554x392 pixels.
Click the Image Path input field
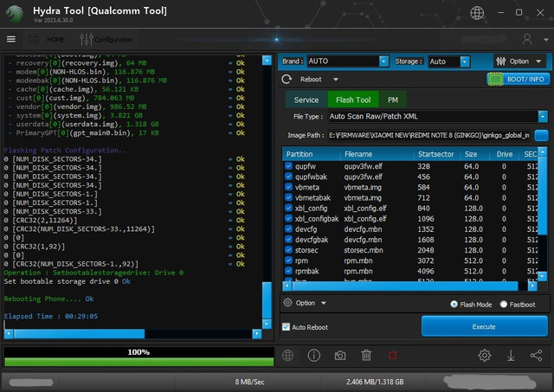(x=429, y=135)
